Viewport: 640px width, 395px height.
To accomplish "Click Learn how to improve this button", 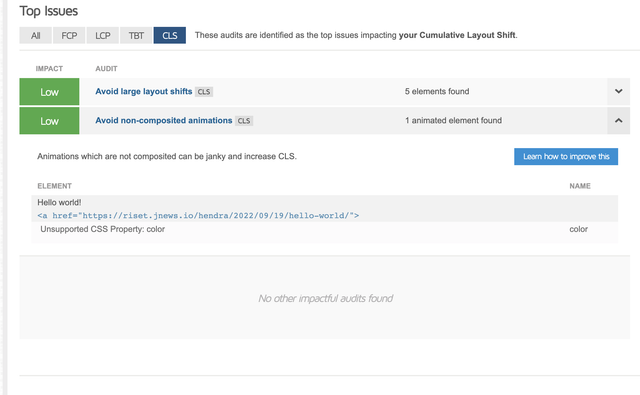I will point(566,157).
